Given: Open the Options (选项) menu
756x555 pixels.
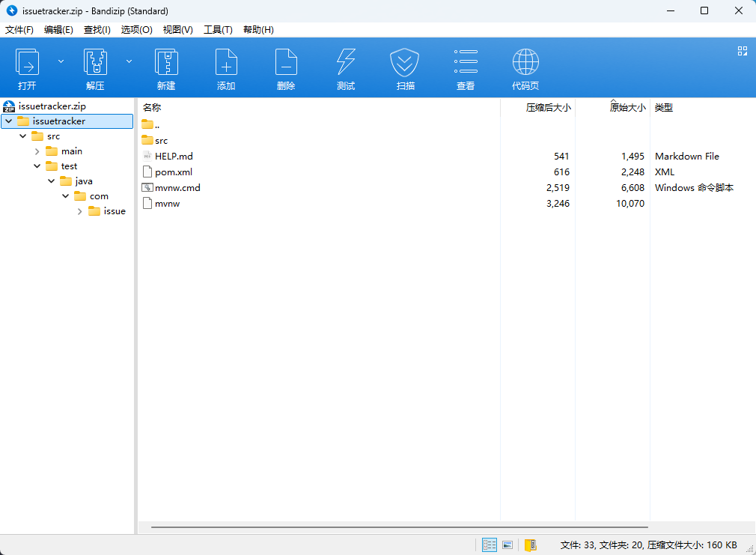Looking at the screenshot, I should tap(136, 30).
